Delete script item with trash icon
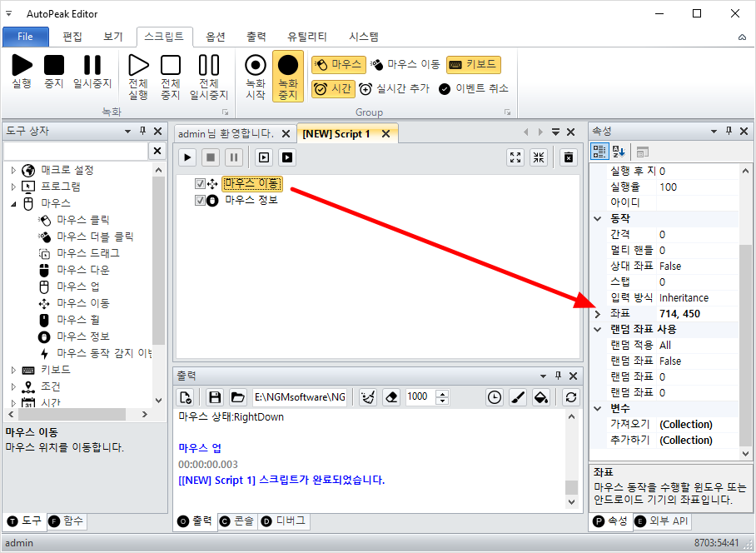The width and height of the screenshot is (756, 553). tap(569, 157)
